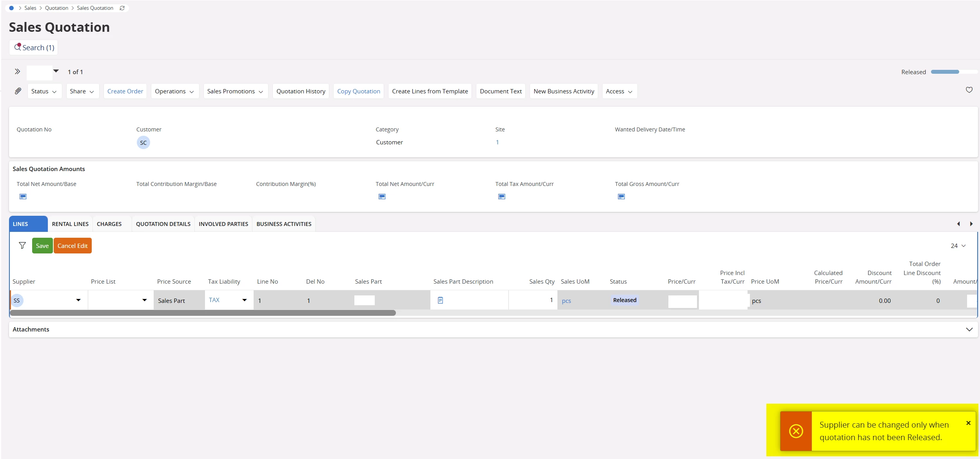Click the Released progress bar
This screenshot has width=980, height=459.
953,72
